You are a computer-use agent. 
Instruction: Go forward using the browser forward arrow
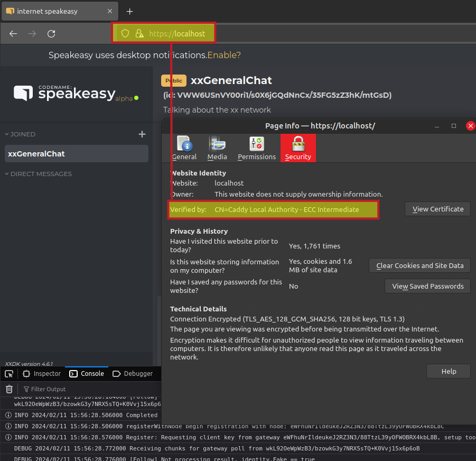32,34
